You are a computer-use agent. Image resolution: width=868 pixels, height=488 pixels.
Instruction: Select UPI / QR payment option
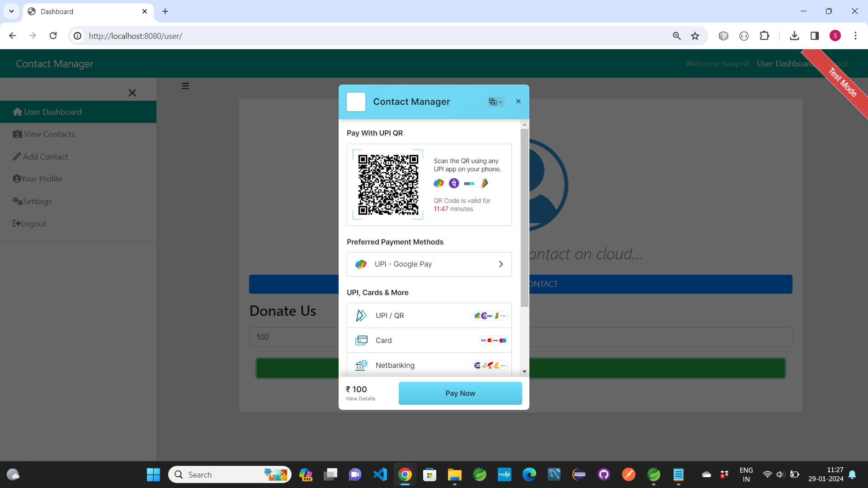coord(429,315)
